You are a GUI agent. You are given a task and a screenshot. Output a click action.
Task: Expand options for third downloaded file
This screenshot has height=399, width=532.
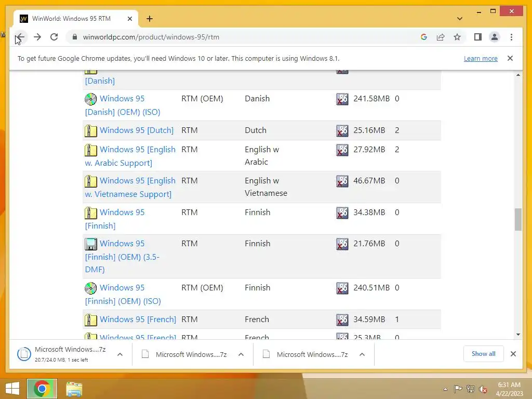pyautogui.click(x=362, y=354)
